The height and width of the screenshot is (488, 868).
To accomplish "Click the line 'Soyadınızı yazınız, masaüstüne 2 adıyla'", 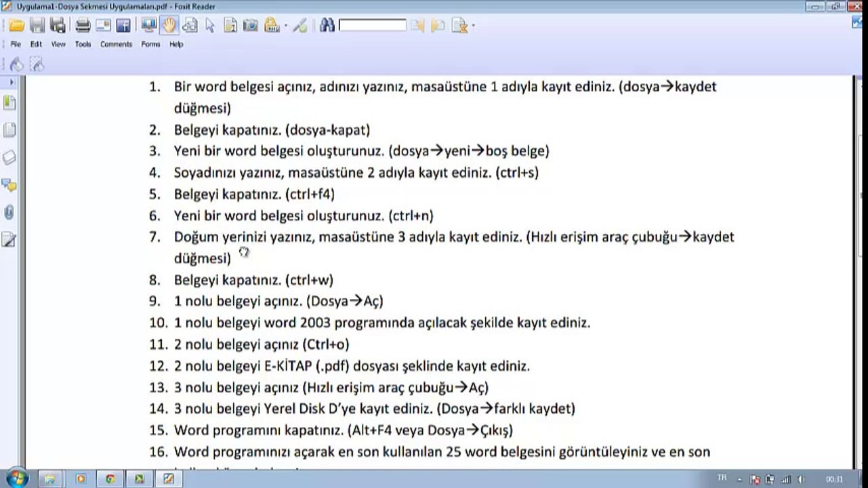I will tap(356, 172).
